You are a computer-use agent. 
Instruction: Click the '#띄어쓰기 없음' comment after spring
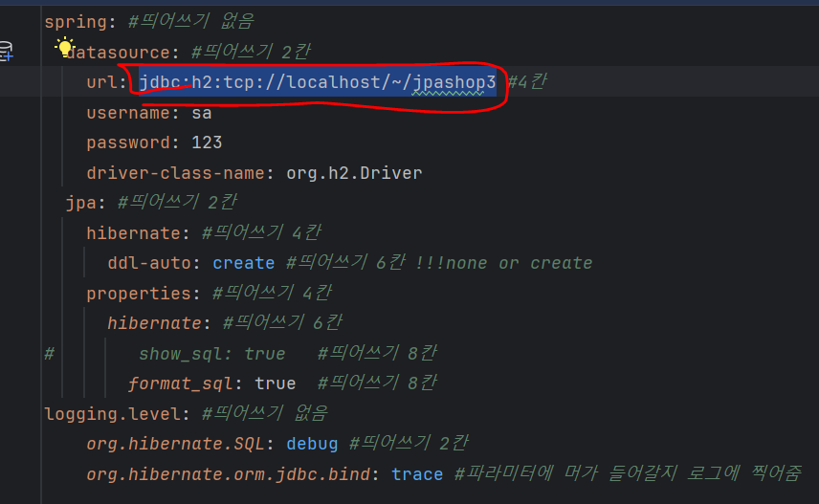[191, 22]
